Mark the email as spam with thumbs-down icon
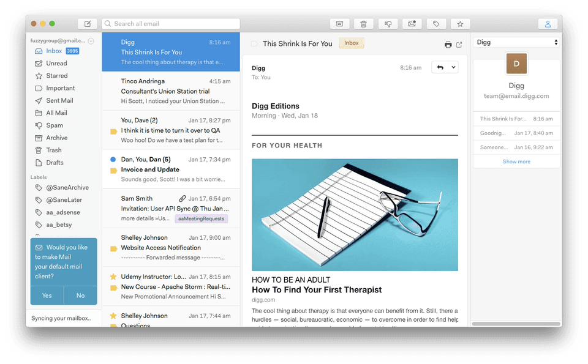 [388, 23]
